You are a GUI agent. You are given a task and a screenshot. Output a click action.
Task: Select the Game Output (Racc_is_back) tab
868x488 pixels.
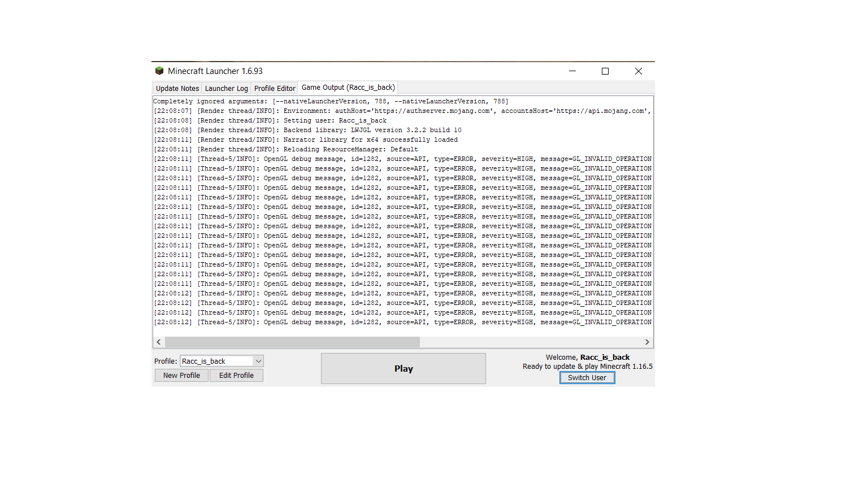coord(348,88)
